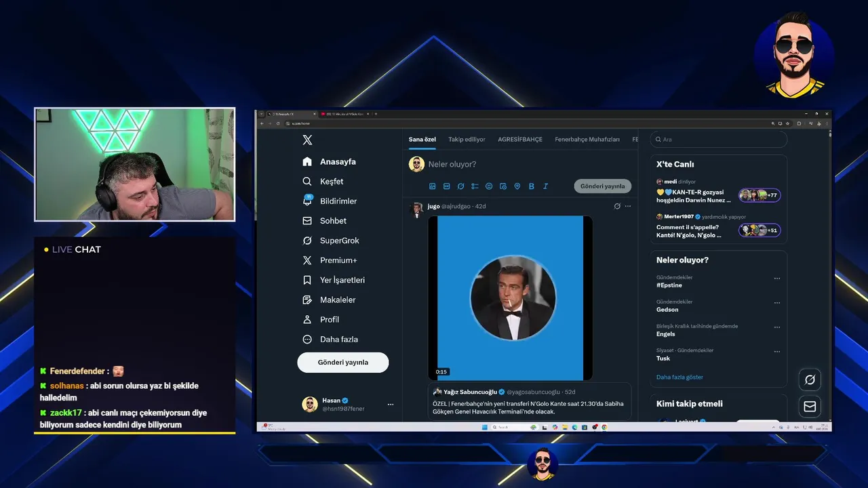Screen dimensions: 868x488
Task: Open more options for Tusk trend
Action: point(777,352)
